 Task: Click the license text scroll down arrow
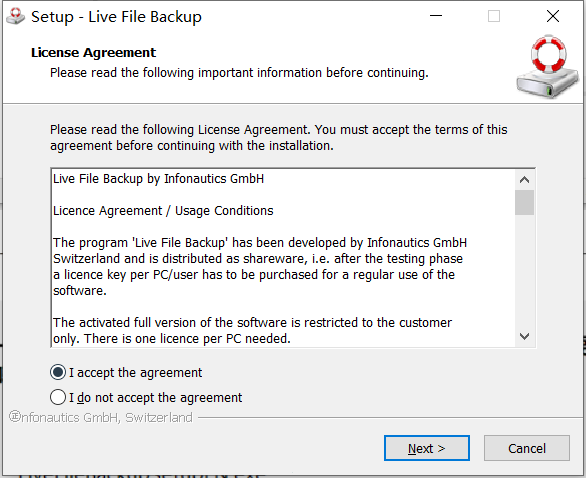point(524,336)
